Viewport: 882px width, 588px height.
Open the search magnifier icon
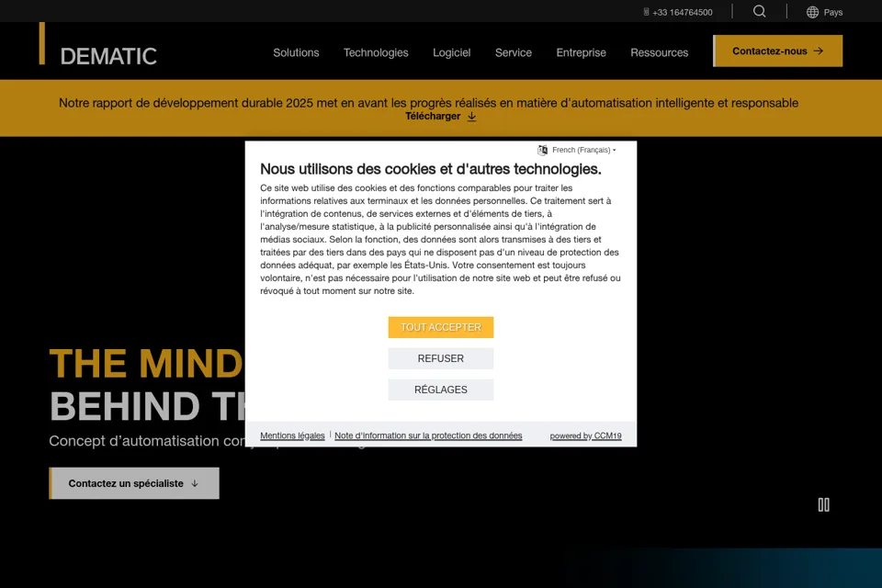759,11
